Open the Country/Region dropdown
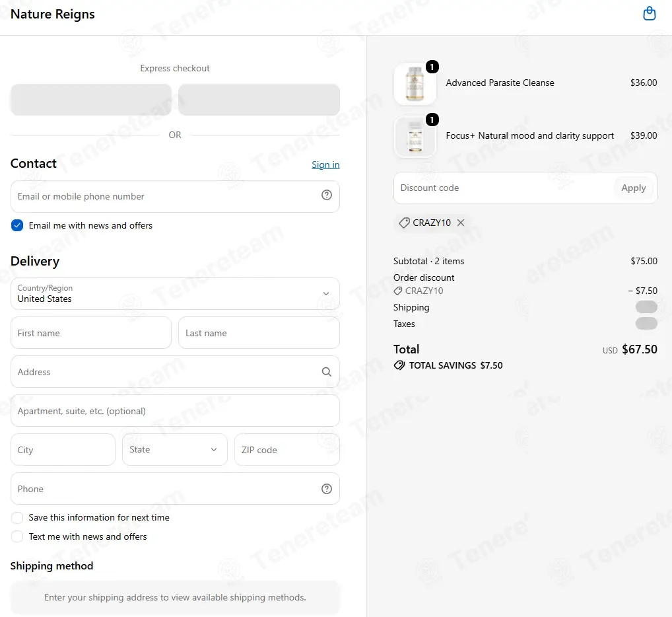Screen dimensions: 672x617 pyautogui.click(x=175, y=294)
